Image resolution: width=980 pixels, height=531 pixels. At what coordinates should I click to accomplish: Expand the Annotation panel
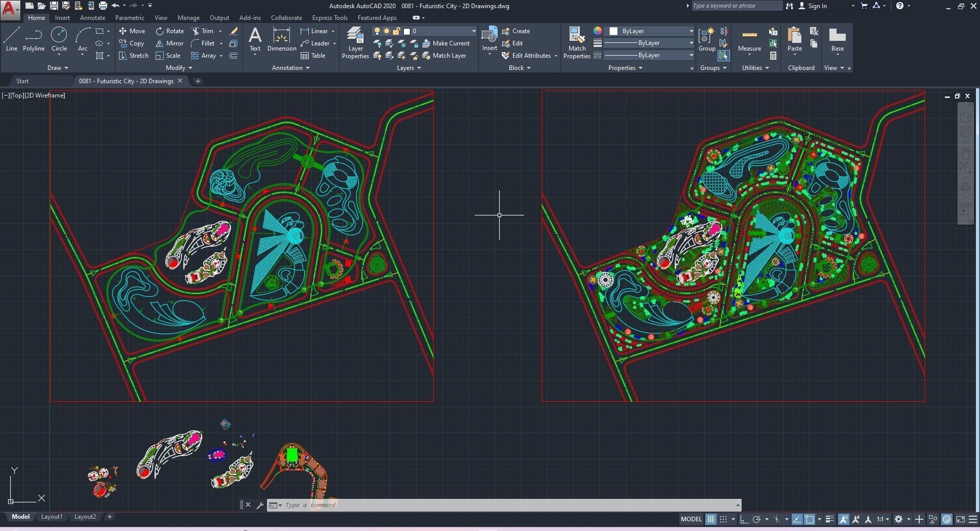(x=291, y=68)
